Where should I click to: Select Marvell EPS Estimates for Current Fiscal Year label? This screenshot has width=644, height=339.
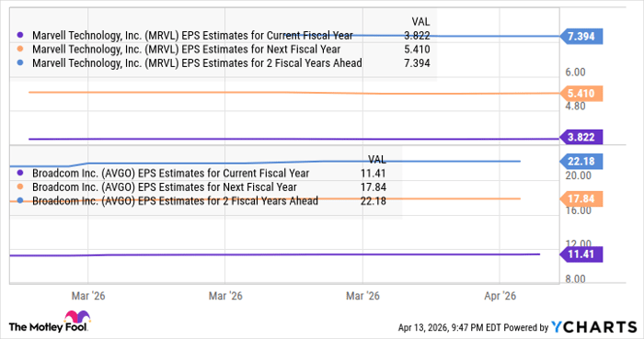(192, 36)
